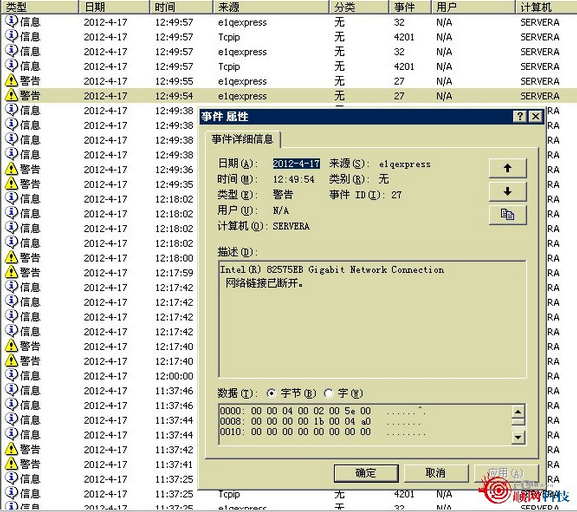Click the SERVERA cell of the 12:49:55 row
The image size is (577, 512).
[539, 81]
